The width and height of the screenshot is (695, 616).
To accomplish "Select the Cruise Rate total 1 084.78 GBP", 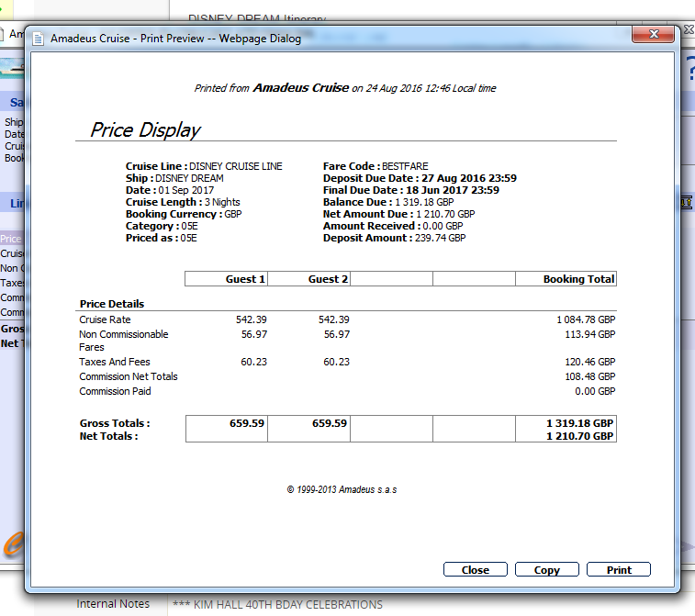I will pyautogui.click(x=586, y=319).
